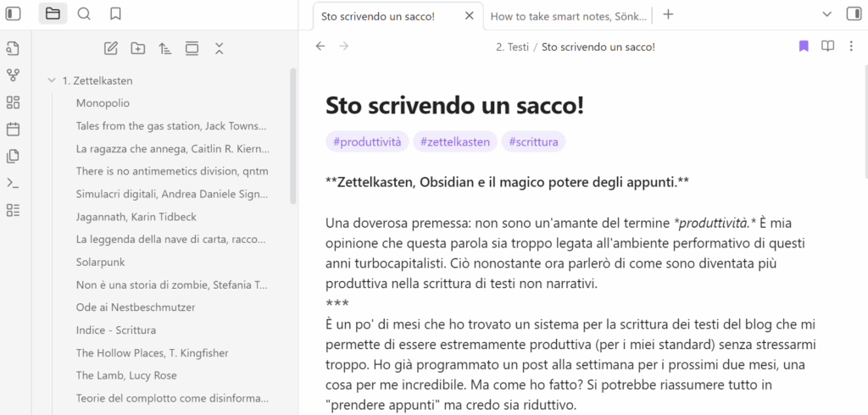Toggle the right sidebar panel

tap(853, 14)
